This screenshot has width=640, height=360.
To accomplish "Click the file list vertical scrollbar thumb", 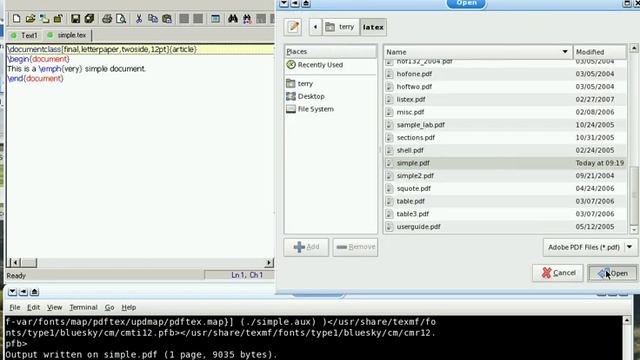I will (634, 195).
